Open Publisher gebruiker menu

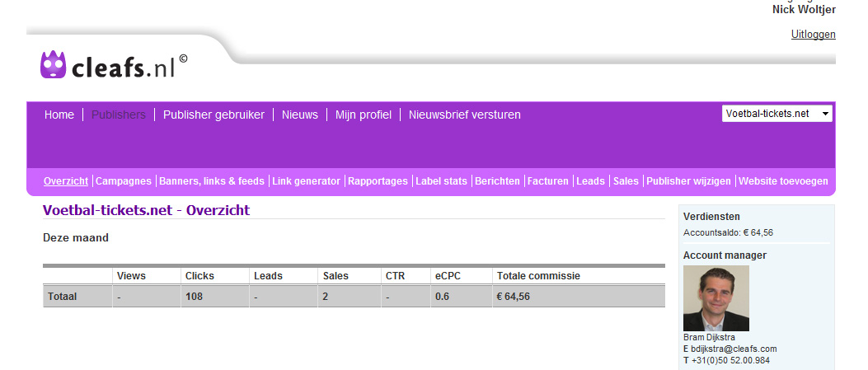[x=213, y=115]
